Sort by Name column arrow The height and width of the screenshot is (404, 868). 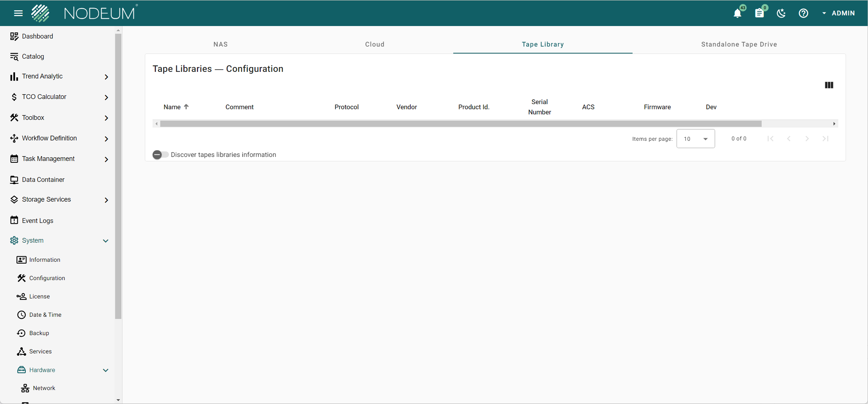(x=186, y=107)
